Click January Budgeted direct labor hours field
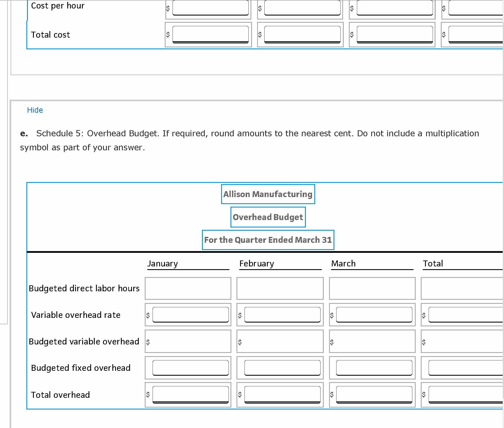This screenshot has width=504, height=428. pos(188,289)
